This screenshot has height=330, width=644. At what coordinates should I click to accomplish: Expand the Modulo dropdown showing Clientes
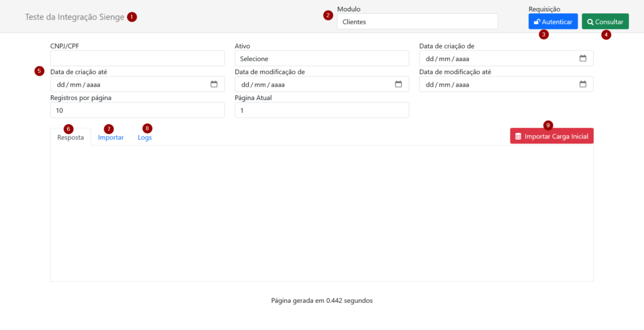point(417,21)
